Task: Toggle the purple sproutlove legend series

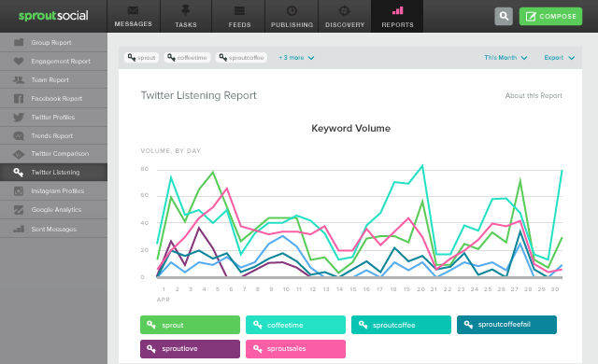Action: (190, 349)
